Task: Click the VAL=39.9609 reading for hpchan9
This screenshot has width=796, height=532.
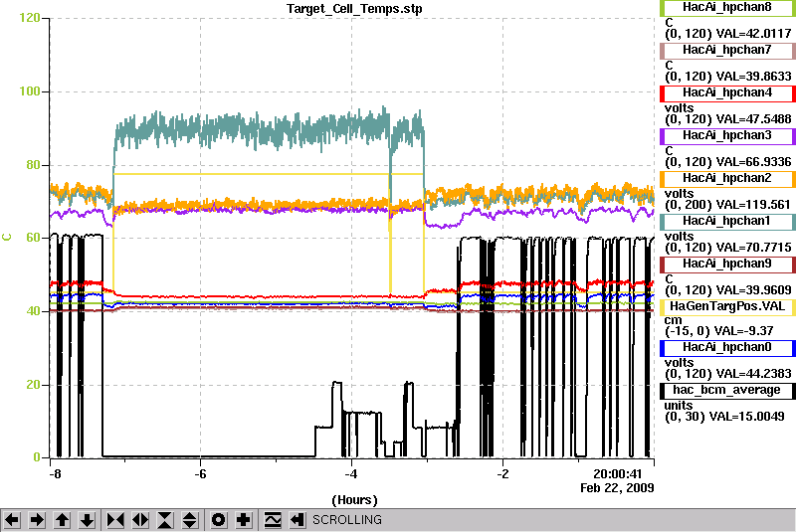Action: click(753, 290)
